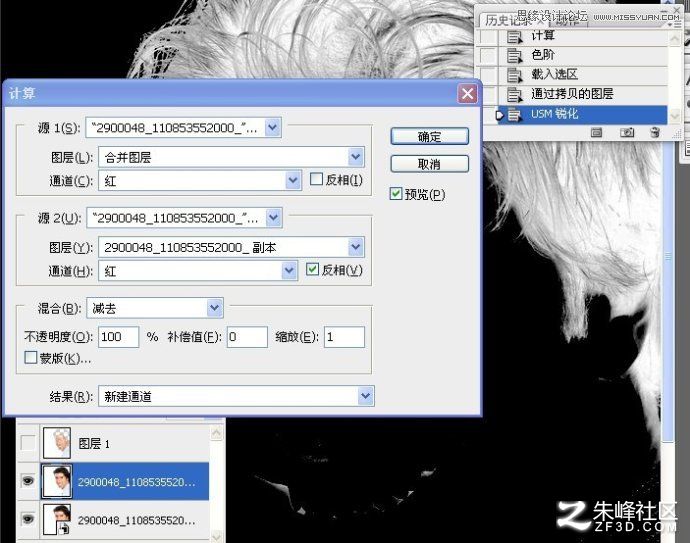This screenshot has height=543, width=690.
Task: Click the 补偿值(F) offset input field
Action: coord(247,337)
